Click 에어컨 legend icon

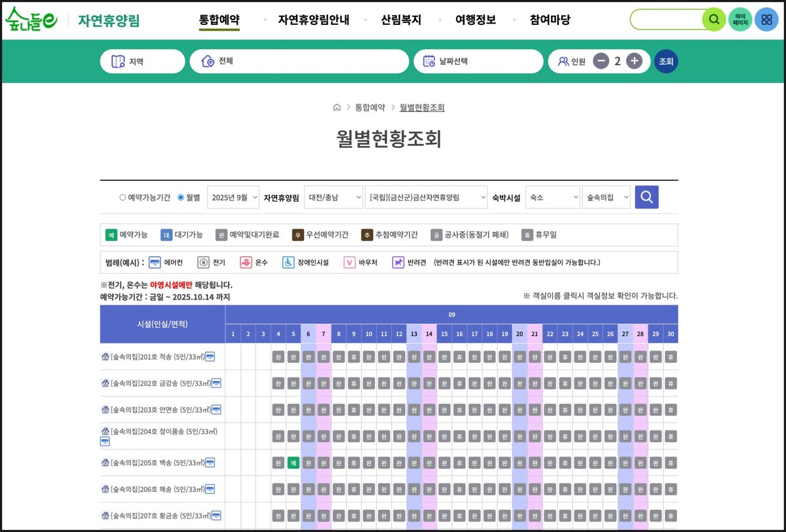(x=155, y=262)
